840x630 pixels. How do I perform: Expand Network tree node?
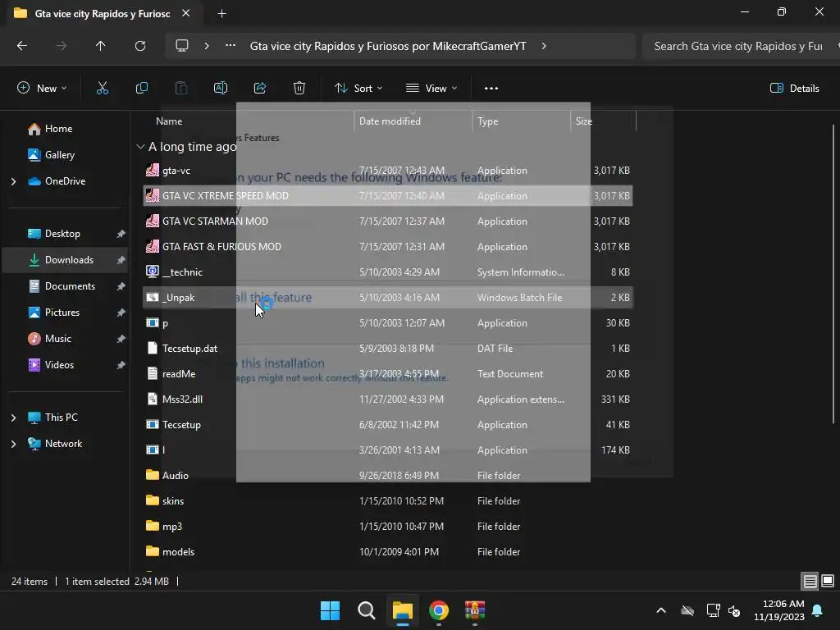point(13,444)
